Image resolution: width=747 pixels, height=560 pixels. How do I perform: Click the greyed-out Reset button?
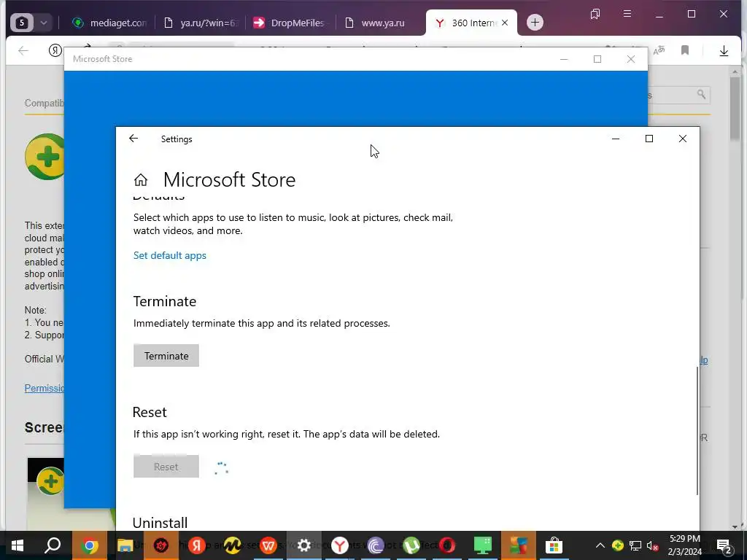coord(166,467)
